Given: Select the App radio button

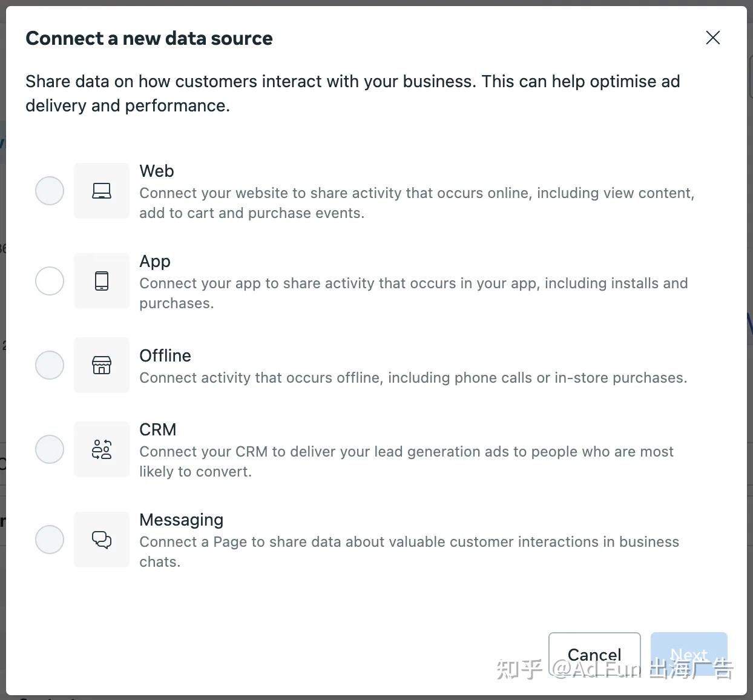Looking at the screenshot, I should click(50, 281).
